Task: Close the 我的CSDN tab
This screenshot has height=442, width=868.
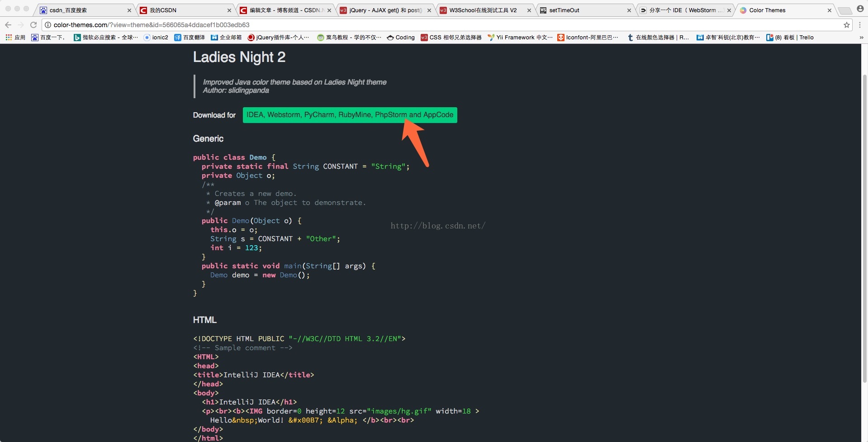Action: coord(229,10)
